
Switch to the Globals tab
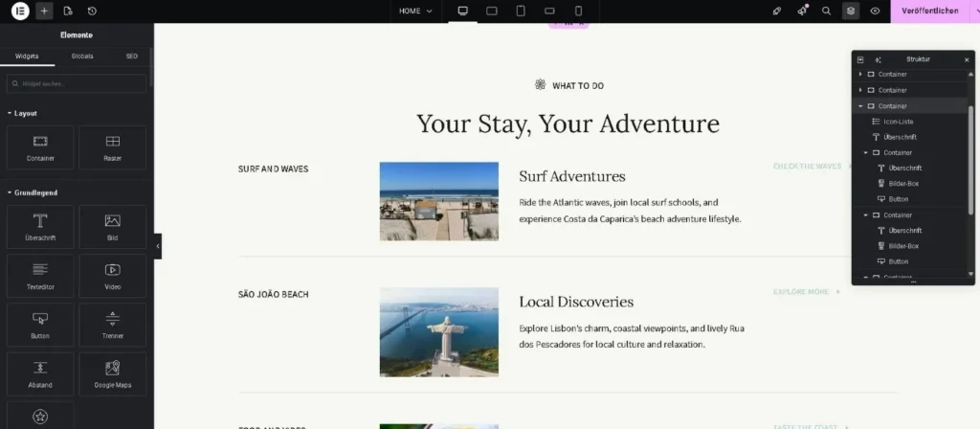[82, 56]
